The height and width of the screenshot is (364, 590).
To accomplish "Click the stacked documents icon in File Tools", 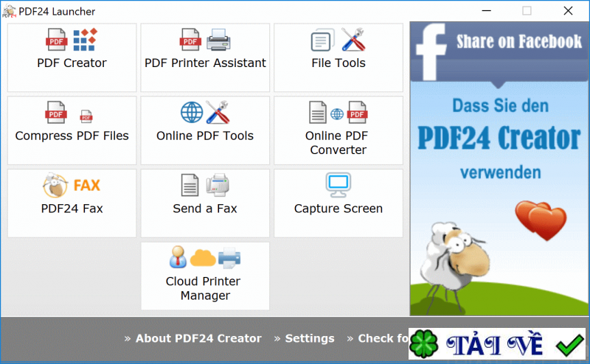I will point(322,40).
